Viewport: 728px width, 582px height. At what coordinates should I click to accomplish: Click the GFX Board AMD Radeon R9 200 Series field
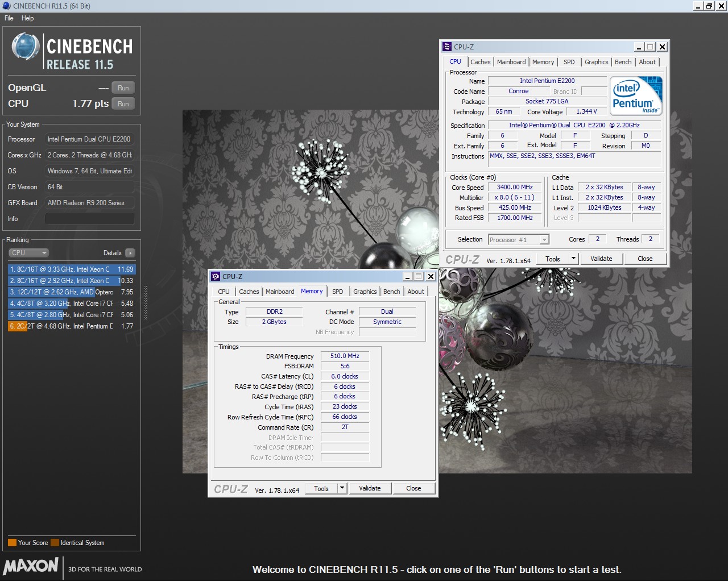click(x=90, y=203)
